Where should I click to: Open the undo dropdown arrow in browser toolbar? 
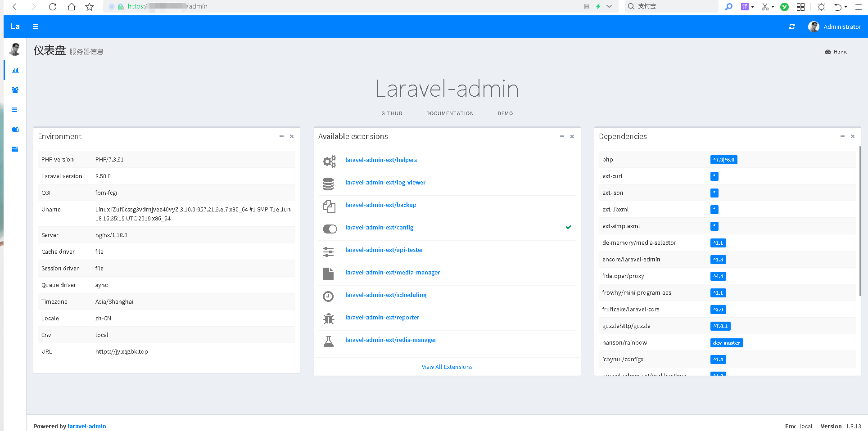pos(845,7)
